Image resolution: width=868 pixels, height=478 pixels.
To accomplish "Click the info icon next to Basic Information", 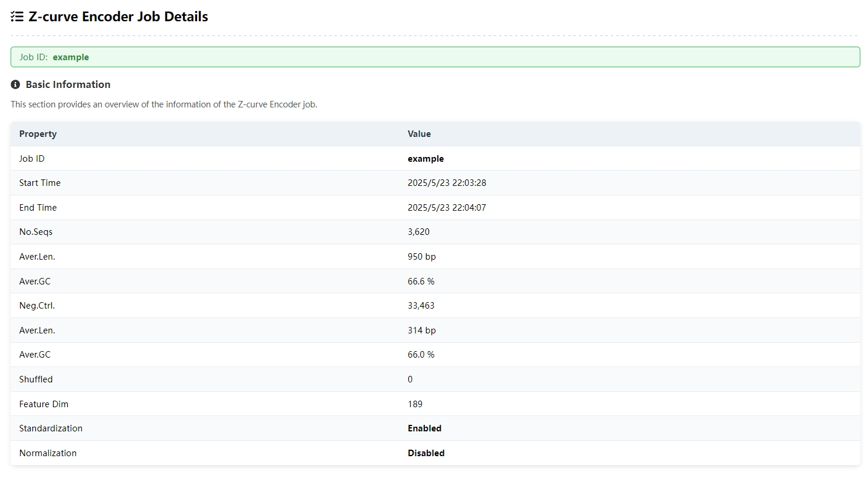I will [x=15, y=84].
